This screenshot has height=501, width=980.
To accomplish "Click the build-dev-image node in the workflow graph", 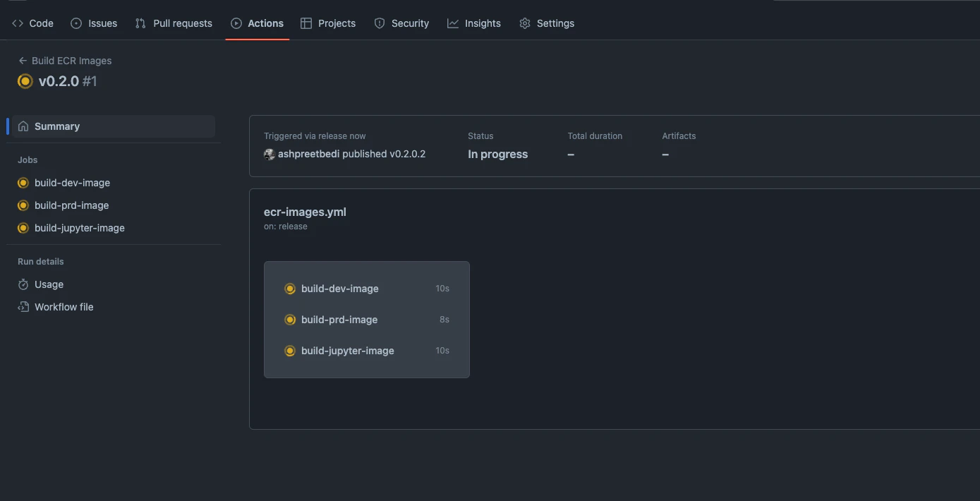I will point(339,288).
